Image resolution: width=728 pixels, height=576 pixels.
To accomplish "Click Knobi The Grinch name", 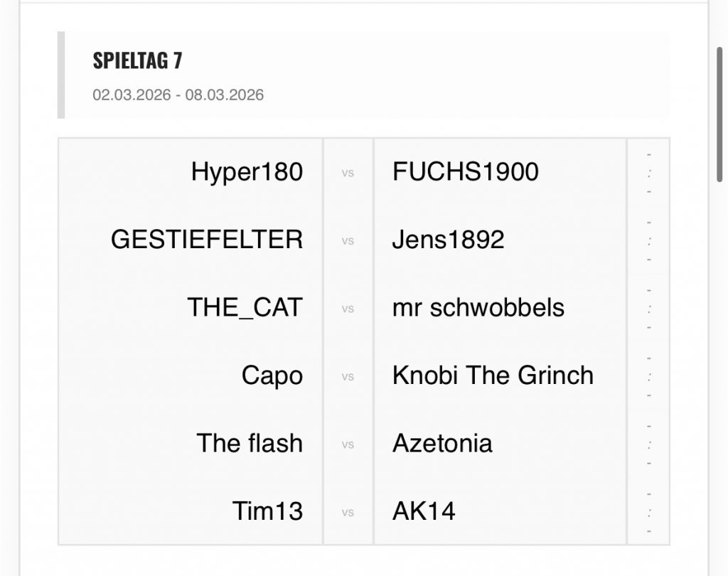I will coord(492,375).
